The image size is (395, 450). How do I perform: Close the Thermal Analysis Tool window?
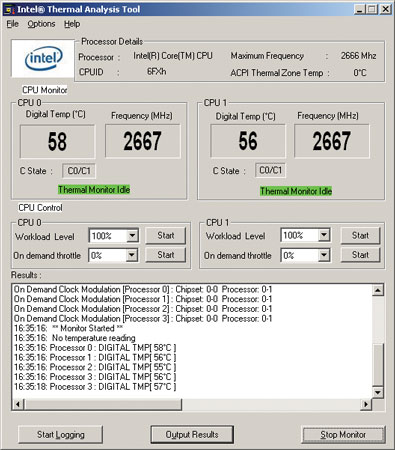coord(385,9)
